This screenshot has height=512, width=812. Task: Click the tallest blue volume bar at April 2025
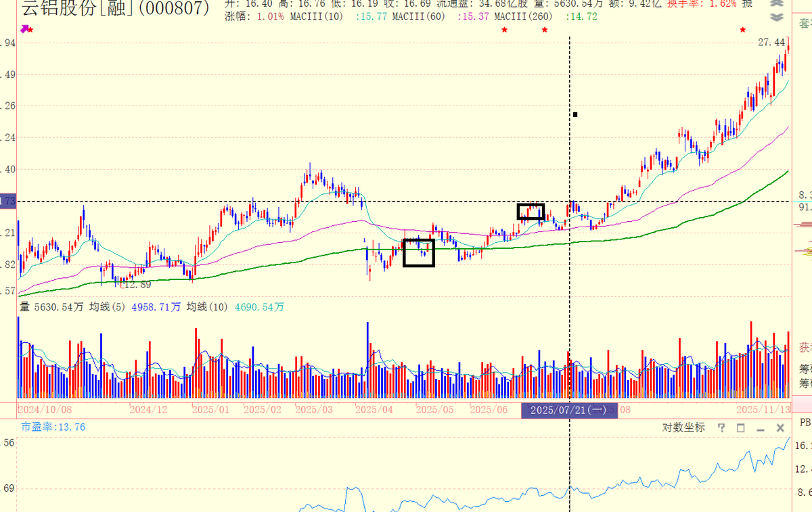[x=367, y=360]
